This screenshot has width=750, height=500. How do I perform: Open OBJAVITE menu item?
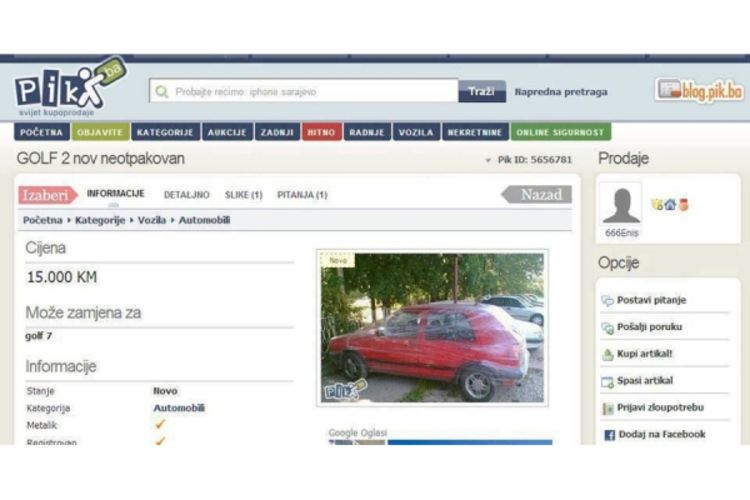click(x=100, y=132)
